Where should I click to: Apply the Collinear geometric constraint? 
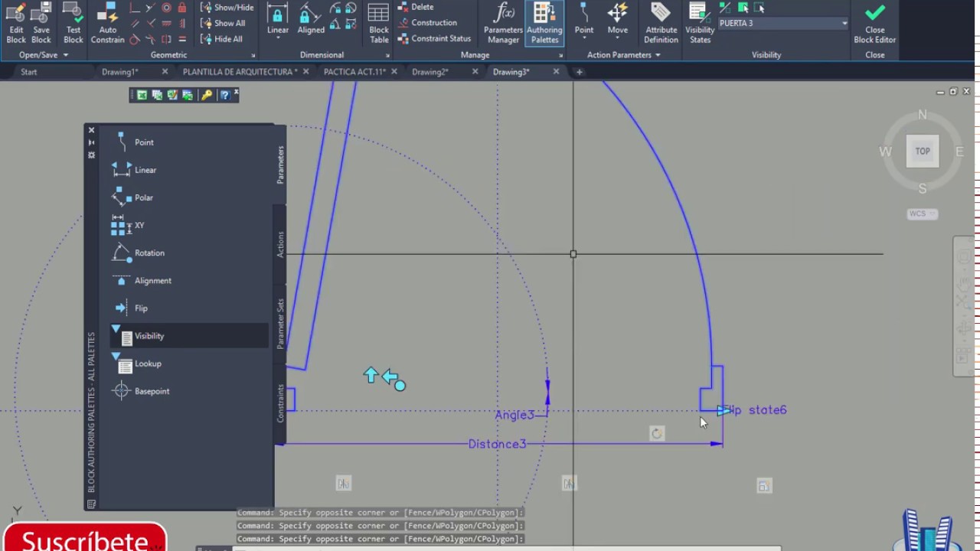tap(151, 8)
